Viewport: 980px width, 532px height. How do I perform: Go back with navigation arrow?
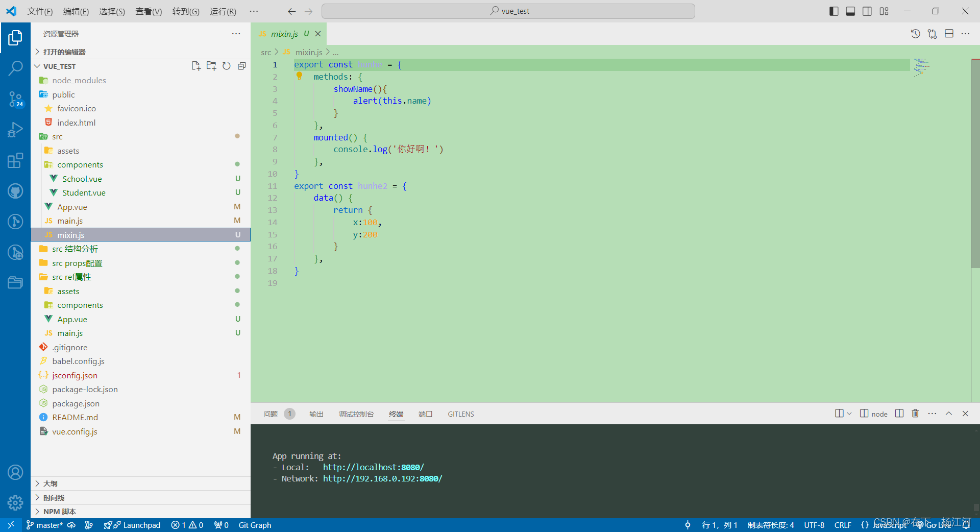(x=292, y=11)
